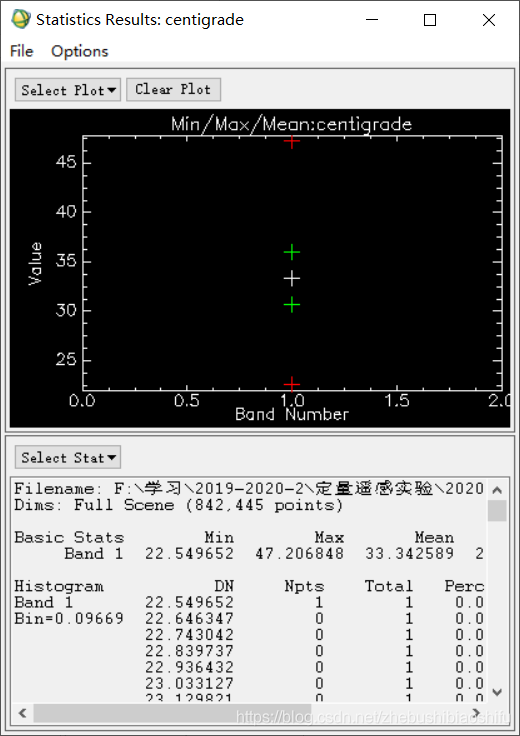Click the Filename line in statistics text
The width and height of the screenshot is (520, 736).
tap(249, 489)
